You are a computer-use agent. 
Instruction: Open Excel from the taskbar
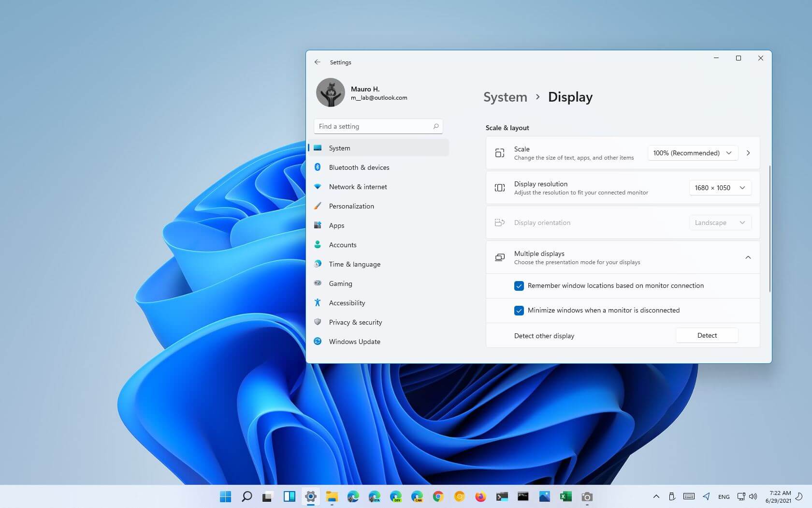coord(565,496)
